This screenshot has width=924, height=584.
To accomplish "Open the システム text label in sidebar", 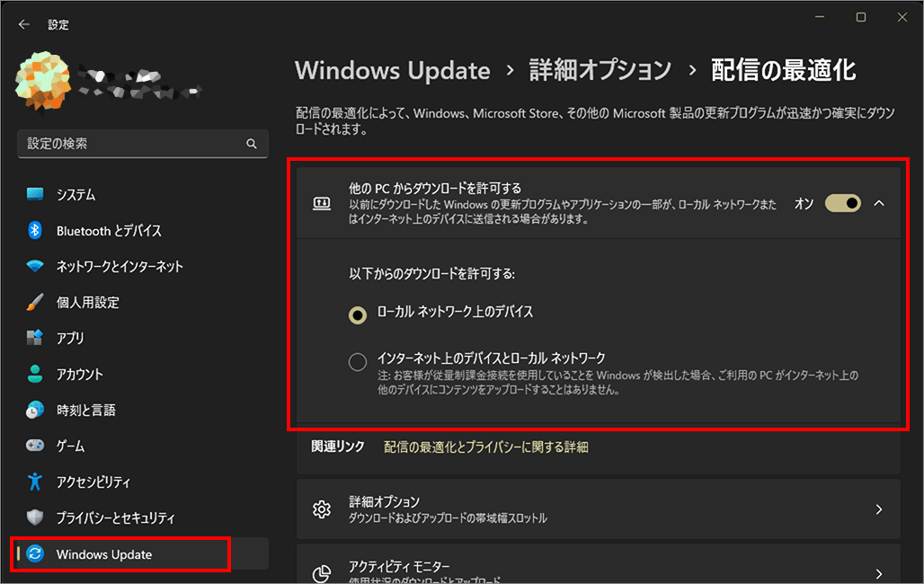I will pyautogui.click(x=76, y=194).
